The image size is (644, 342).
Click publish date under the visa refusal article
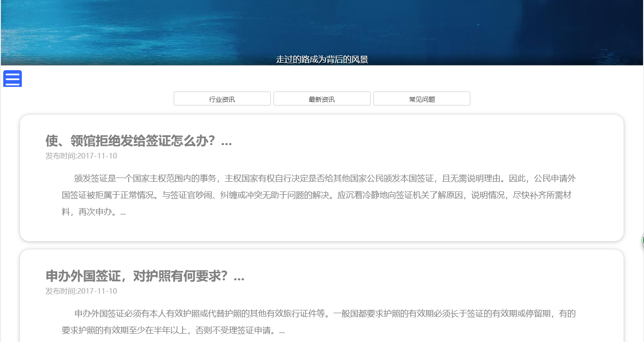pos(81,156)
